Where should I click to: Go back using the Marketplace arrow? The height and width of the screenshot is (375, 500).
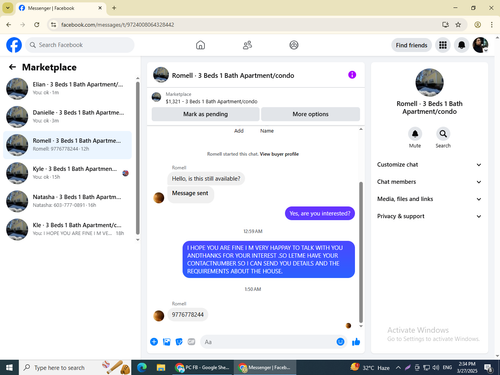click(12, 67)
